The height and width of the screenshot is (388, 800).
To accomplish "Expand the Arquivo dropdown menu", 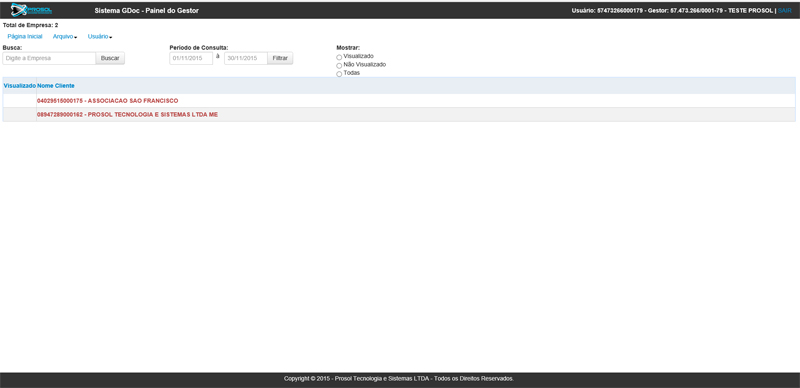I will (x=65, y=37).
